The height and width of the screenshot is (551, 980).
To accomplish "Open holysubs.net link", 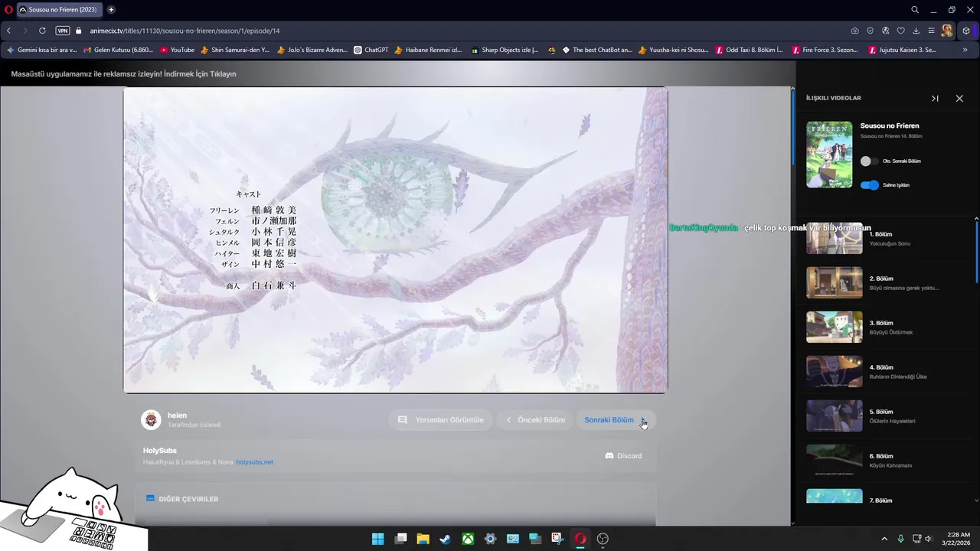I will 254,462.
